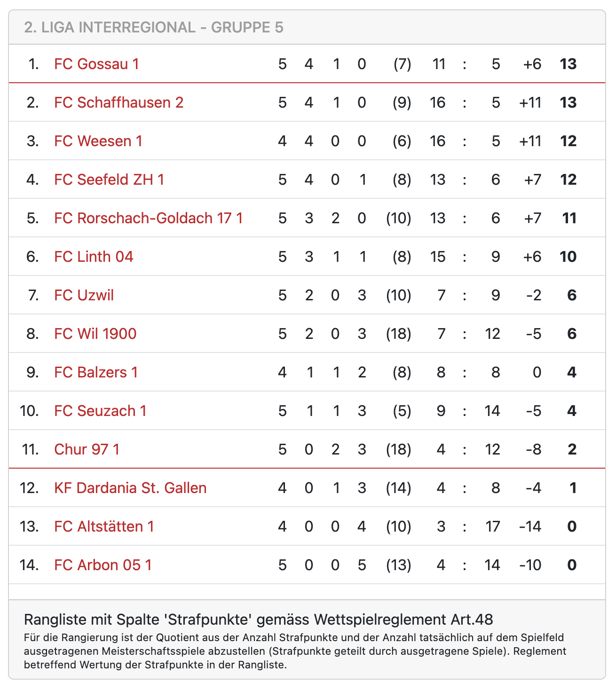
Task: Click FC Wil 1900 in standings
Action: [95, 334]
